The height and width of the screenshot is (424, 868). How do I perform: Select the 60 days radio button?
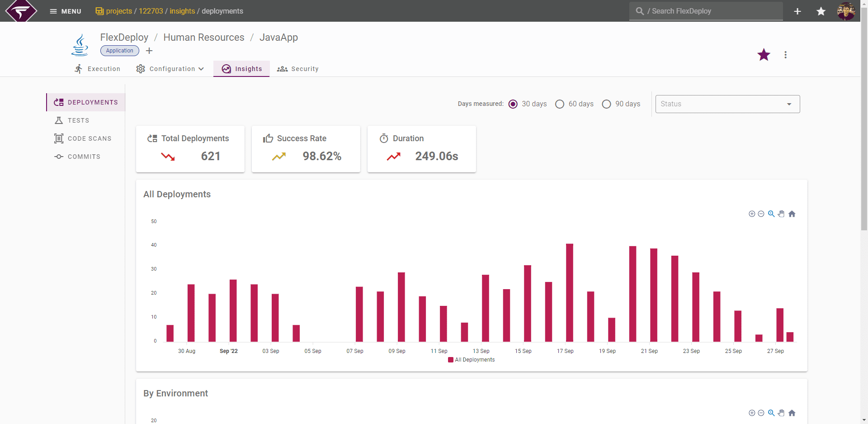560,104
